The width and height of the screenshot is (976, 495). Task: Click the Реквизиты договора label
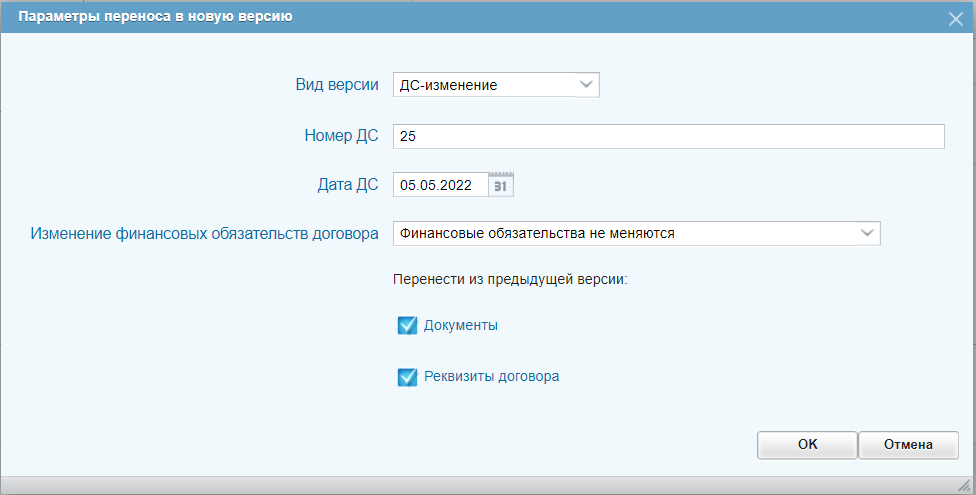pos(492,376)
